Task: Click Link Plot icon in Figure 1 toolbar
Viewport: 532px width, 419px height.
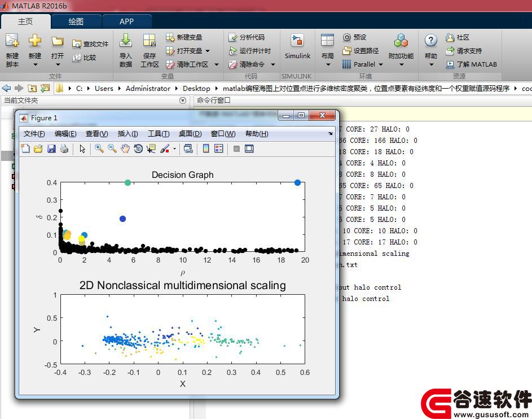Action: 188,149
